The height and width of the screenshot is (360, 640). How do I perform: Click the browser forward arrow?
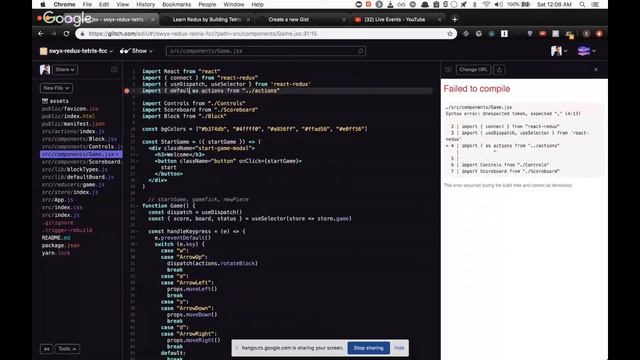click(x=53, y=34)
